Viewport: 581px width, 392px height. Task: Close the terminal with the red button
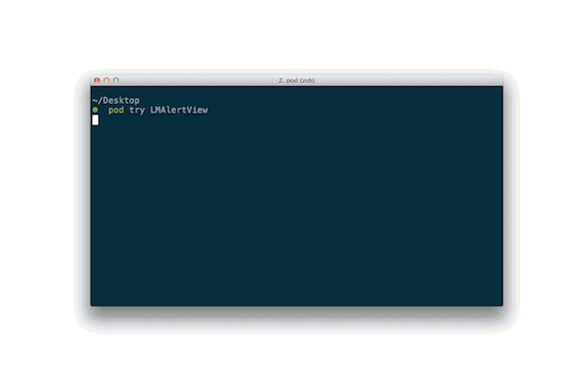[97, 80]
